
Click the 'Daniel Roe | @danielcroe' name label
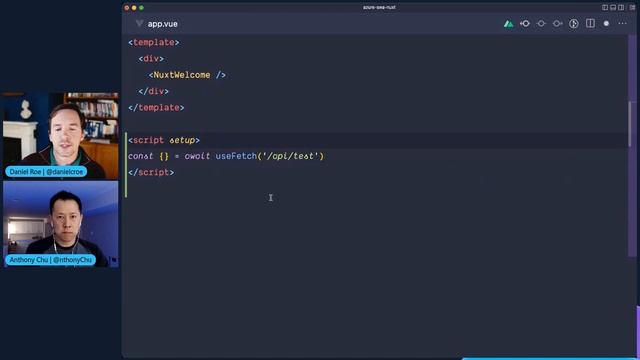(46, 172)
